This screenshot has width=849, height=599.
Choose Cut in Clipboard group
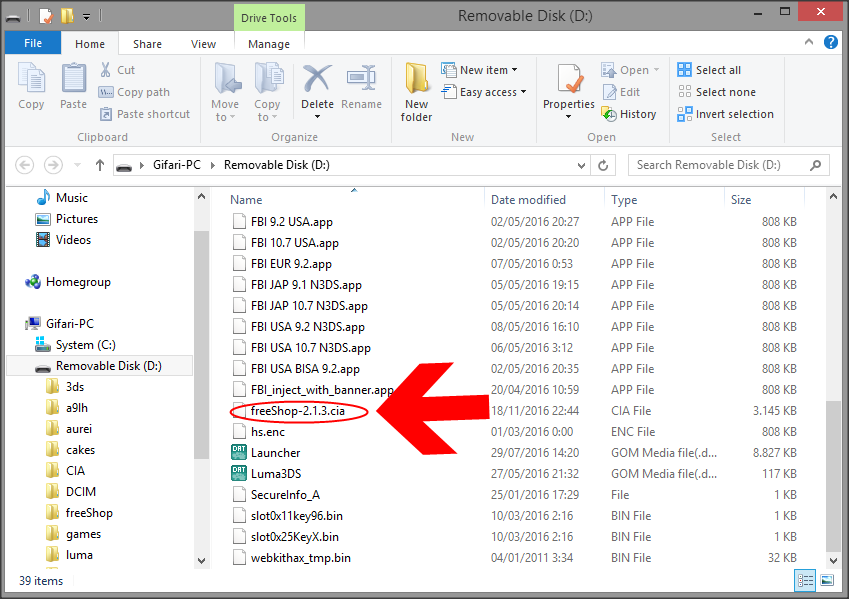point(117,70)
